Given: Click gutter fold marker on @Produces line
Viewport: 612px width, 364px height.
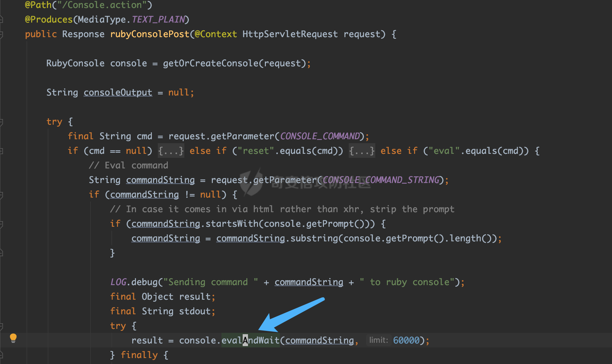Looking at the screenshot, I should click(x=1, y=20).
